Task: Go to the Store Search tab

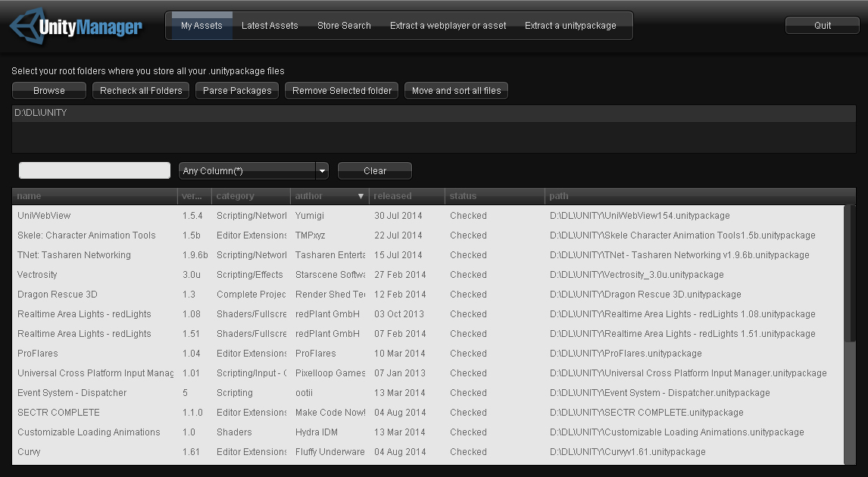Action: pyautogui.click(x=344, y=26)
